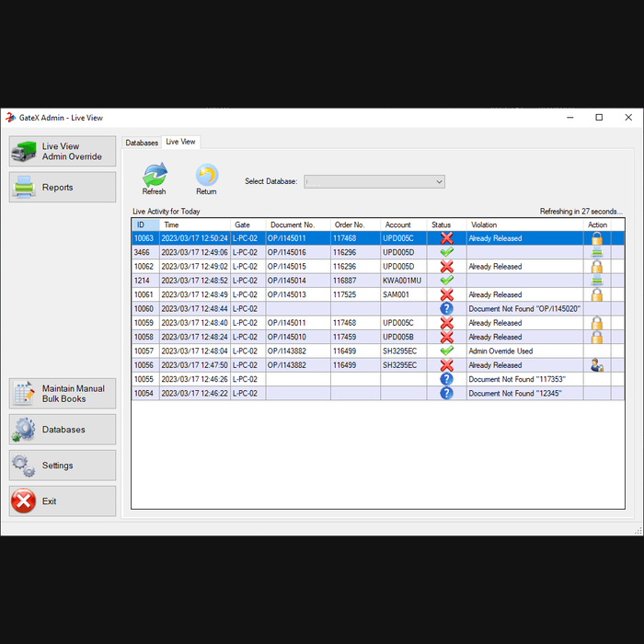Screen dimensions: 644x644
Task: Sort by the Gate column header
Action: point(248,224)
